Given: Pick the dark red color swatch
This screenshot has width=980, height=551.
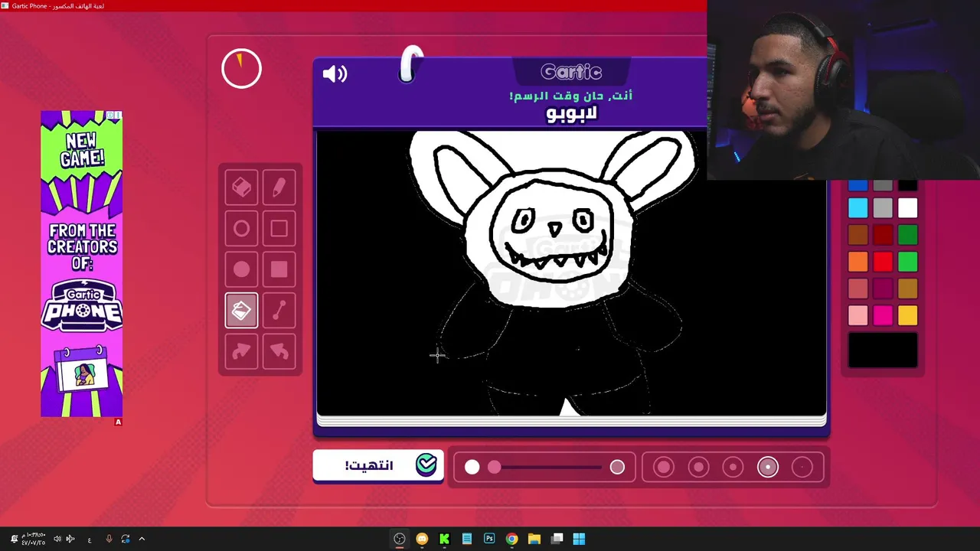Looking at the screenshot, I should (x=883, y=235).
